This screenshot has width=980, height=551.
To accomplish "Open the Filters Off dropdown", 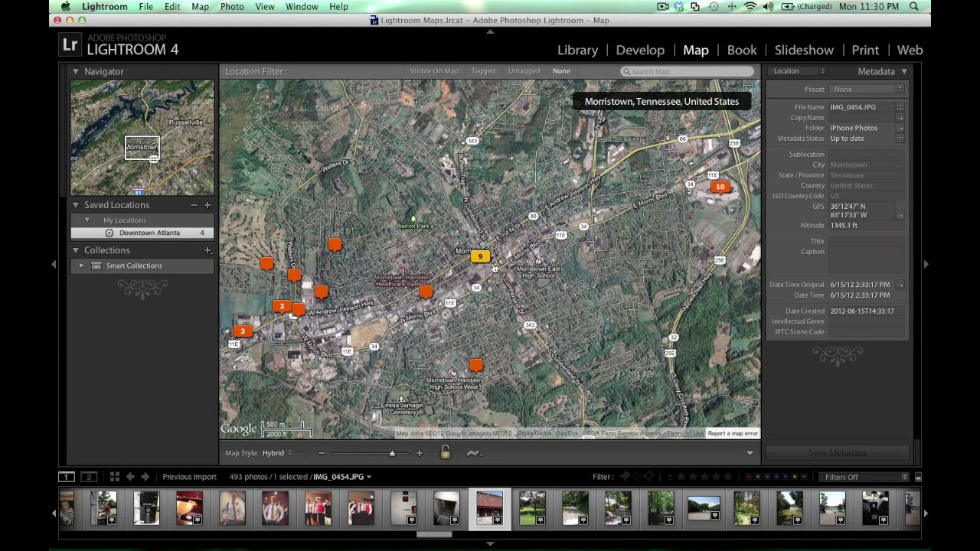I will [x=864, y=478].
